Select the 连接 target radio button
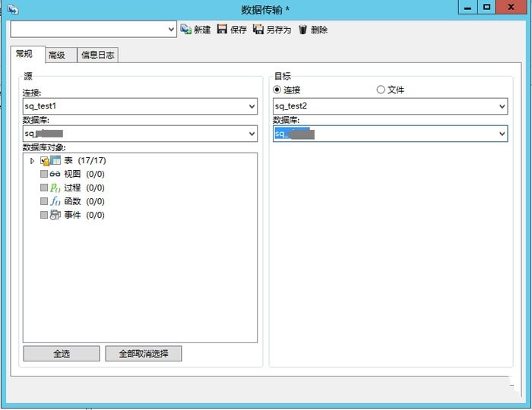Screen dimensions: 532x410 (277, 90)
